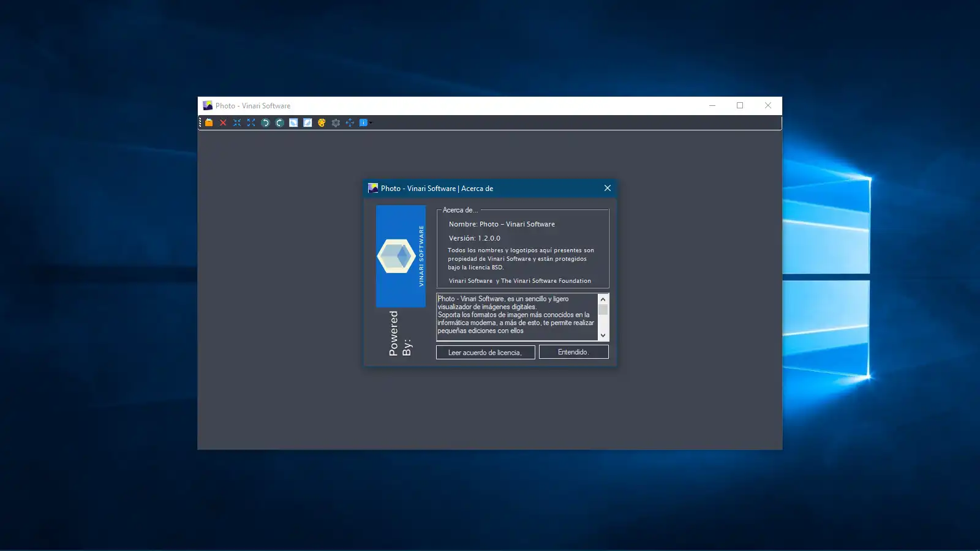This screenshot has height=551, width=980.
Task: Click the description scrollbar down arrow
Action: 603,335
